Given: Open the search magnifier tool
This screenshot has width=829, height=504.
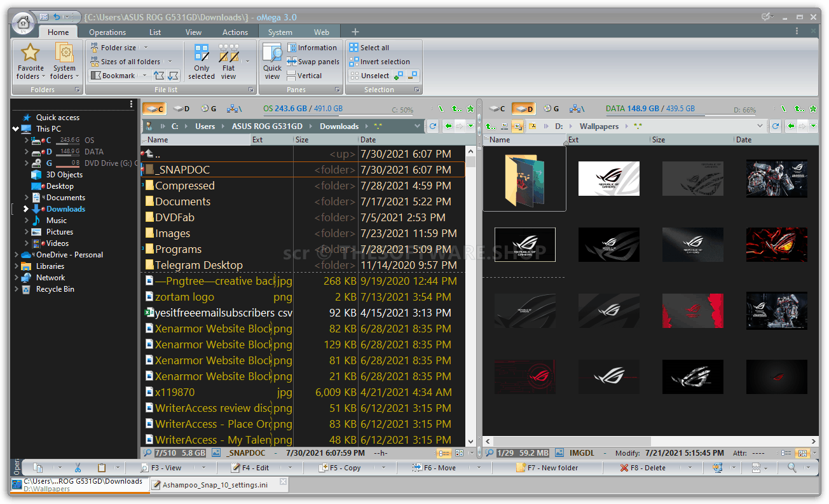Looking at the screenshot, I should [791, 468].
